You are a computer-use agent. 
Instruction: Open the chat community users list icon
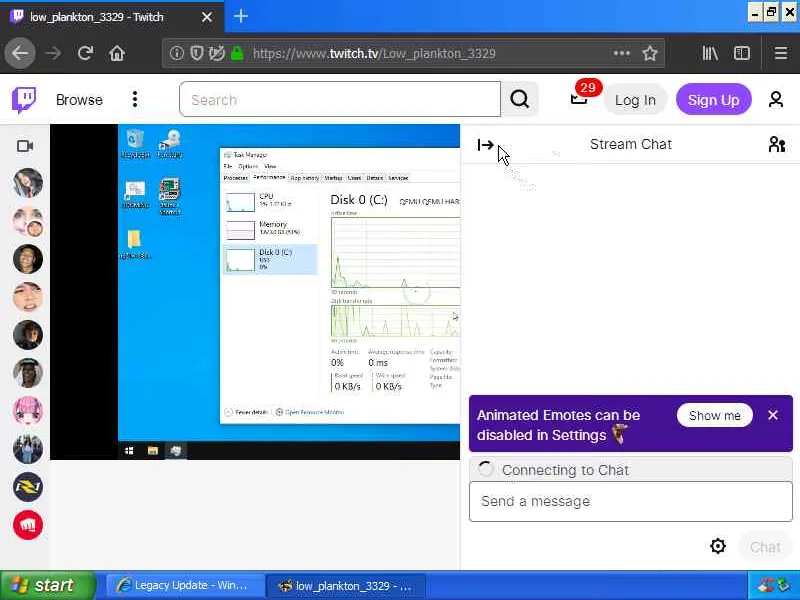[777, 144]
